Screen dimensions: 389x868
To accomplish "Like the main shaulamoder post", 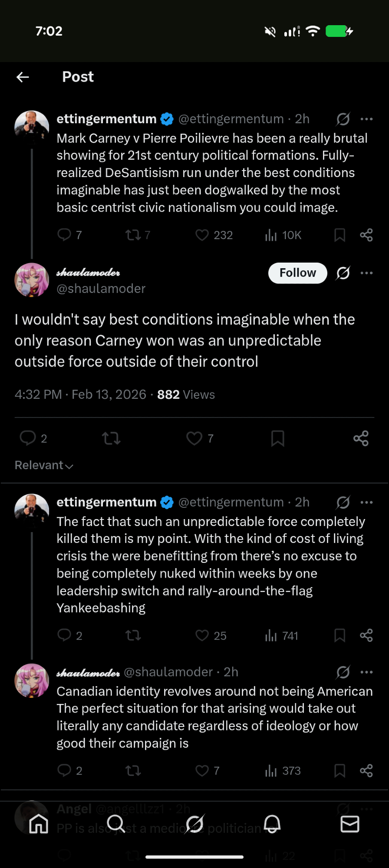I will click(x=194, y=438).
